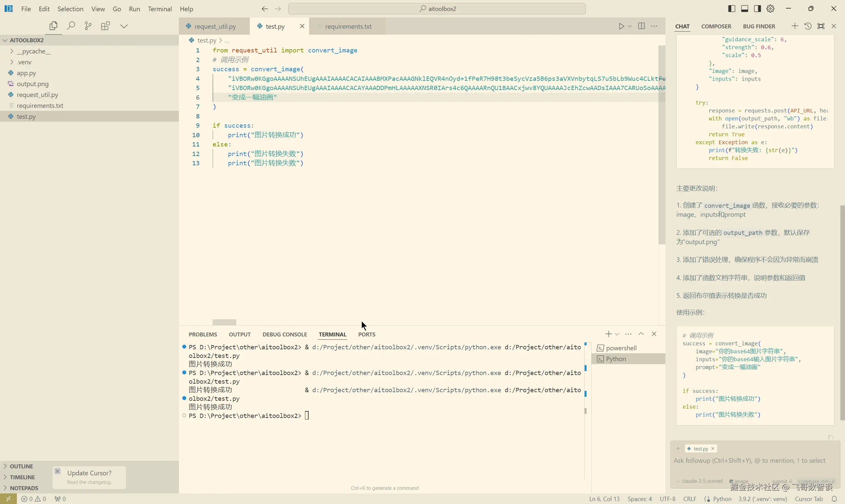Select the powershell terminal entry
The height and width of the screenshot is (504, 845).
[x=621, y=348]
